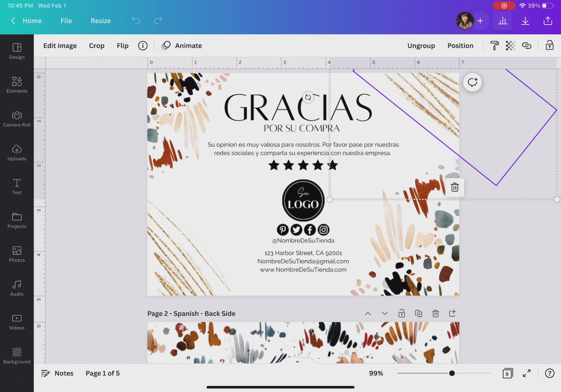Open the Audio panel
This screenshot has height=392, width=561.
(17, 289)
